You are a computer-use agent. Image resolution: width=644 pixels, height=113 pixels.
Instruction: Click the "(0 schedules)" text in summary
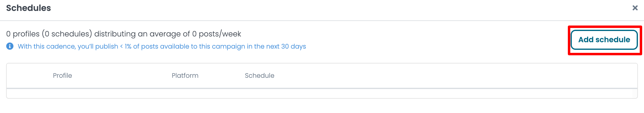pos(67,34)
